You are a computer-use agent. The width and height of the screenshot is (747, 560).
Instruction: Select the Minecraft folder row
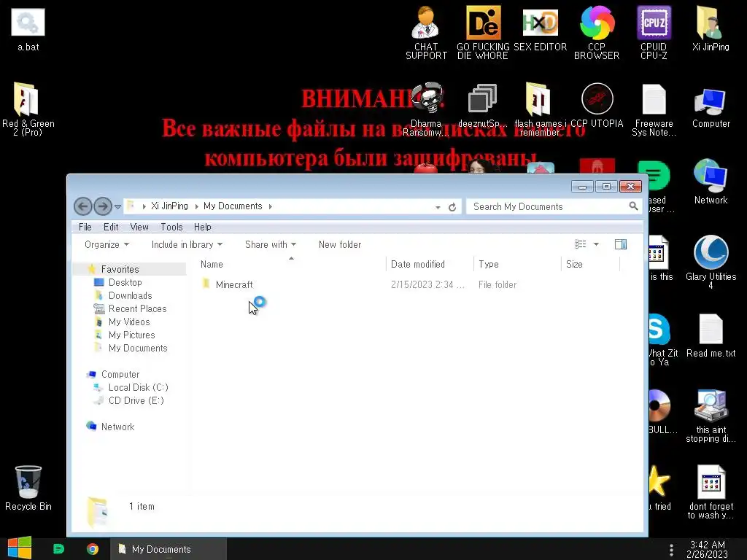(x=410, y=285)
